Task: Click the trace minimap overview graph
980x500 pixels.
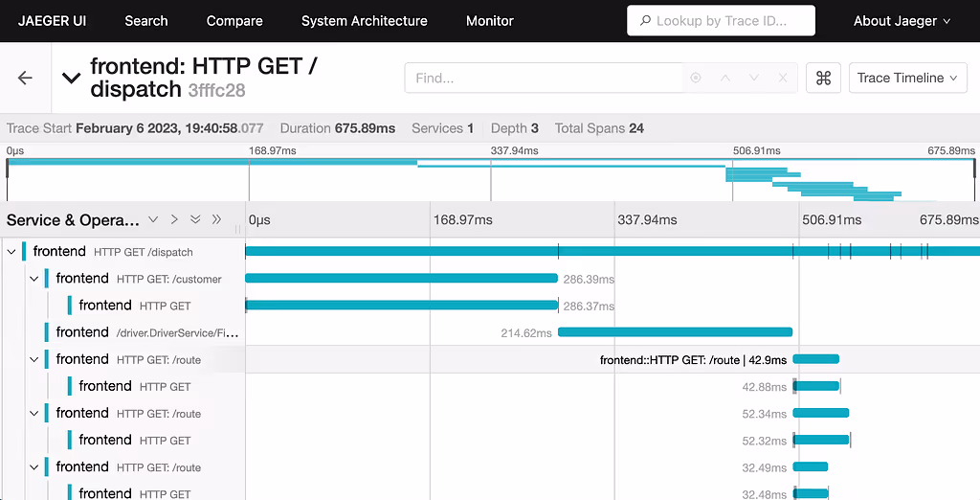Action: [491, 180]
